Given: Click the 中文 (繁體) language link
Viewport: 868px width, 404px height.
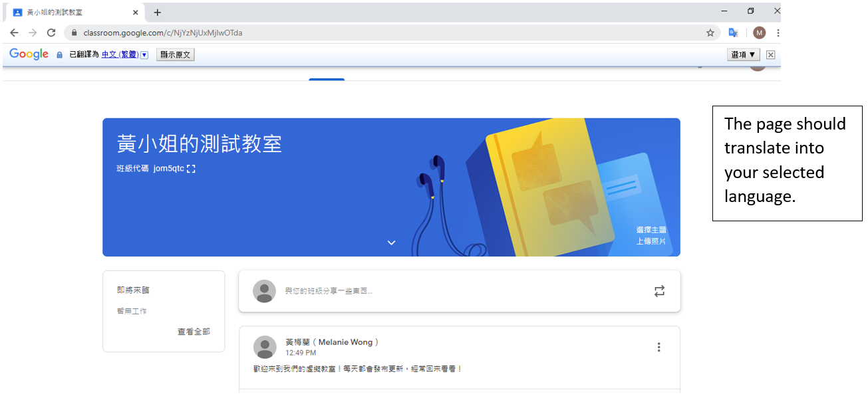Looking at the screenshot, I should (x=120, y=55).
